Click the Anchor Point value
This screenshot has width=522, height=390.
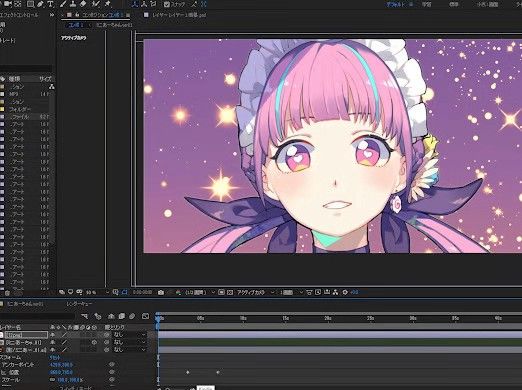(61, 365)
